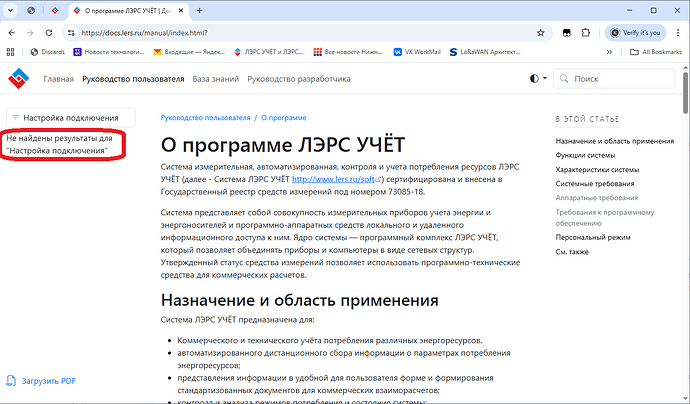This screenshot has width=690, height=404.
Task: Click the LERS diamond logo in site header
Action: [x=18, y=78]
